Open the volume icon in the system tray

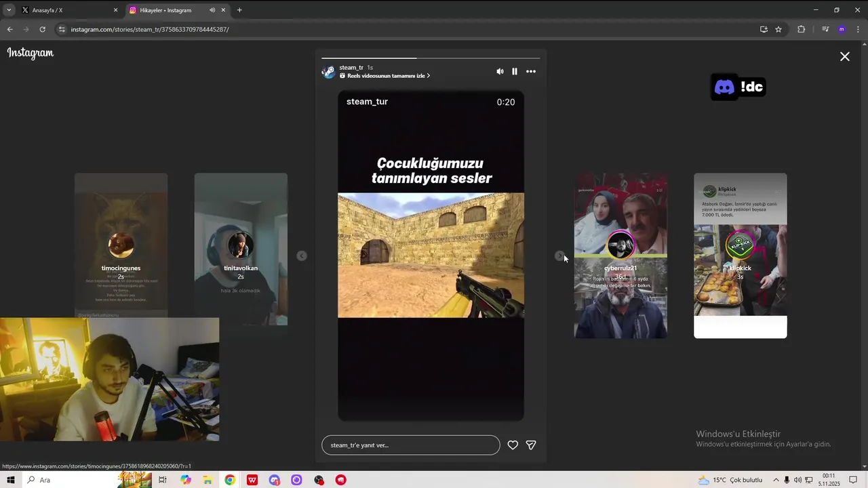(x=797, y=480)
